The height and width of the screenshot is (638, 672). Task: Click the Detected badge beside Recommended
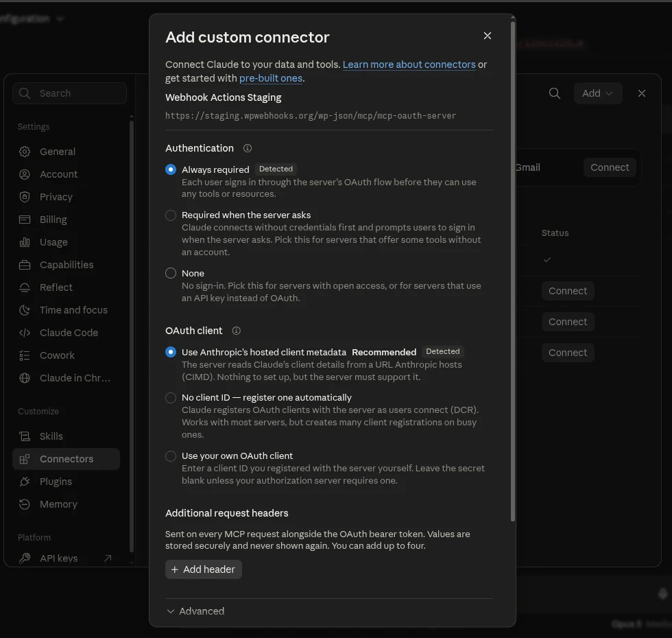443,352
